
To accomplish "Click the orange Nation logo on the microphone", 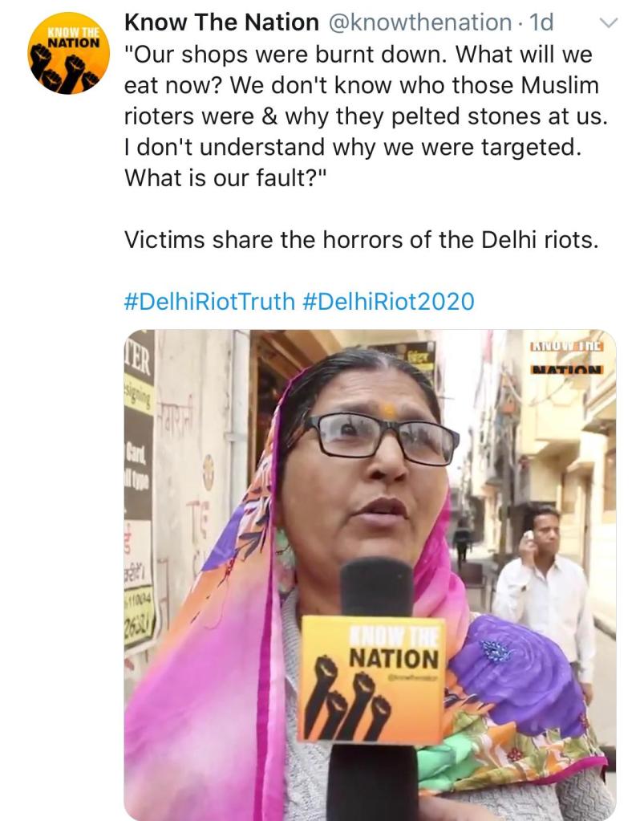I will (x=371, y=679).
